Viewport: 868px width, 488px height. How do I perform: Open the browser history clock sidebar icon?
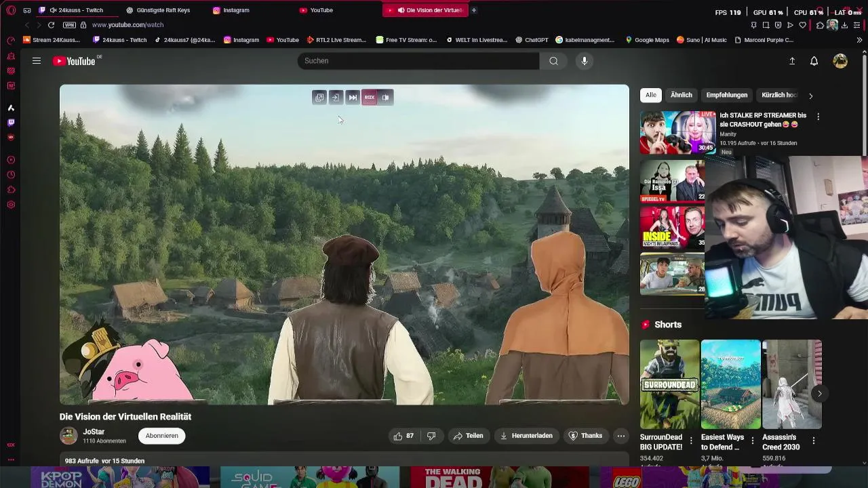[x=11, y=175]
